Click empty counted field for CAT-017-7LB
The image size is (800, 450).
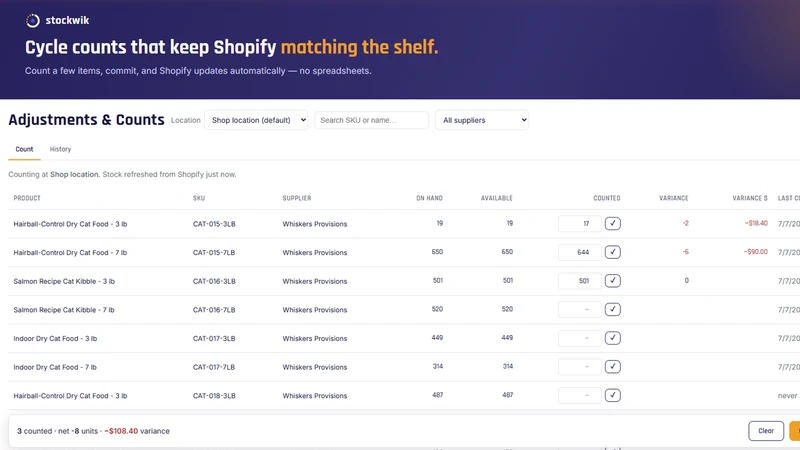[x=580, y=366]
